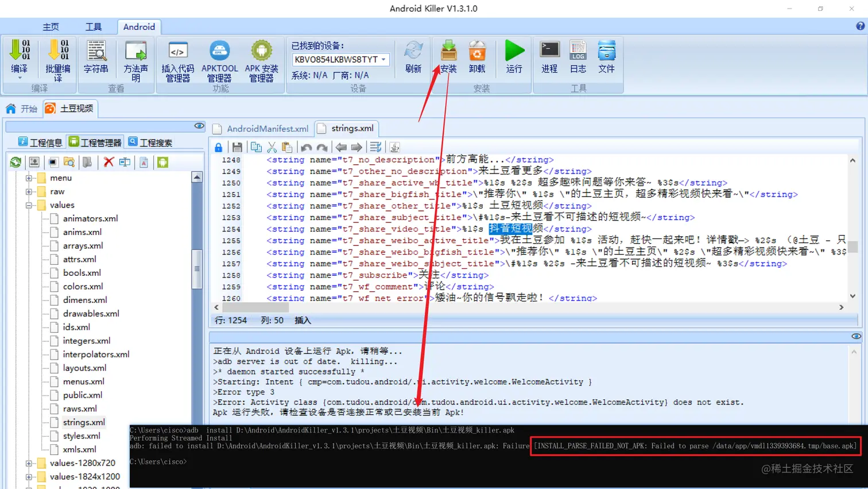Open the 日志 log viewer

pos(578,56)
